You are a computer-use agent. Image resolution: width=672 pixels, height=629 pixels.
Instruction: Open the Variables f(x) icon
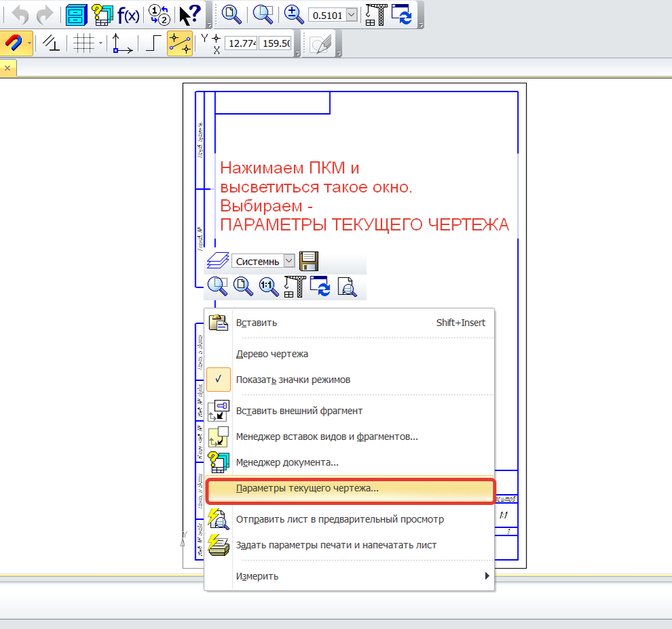(x=128, y=16)
